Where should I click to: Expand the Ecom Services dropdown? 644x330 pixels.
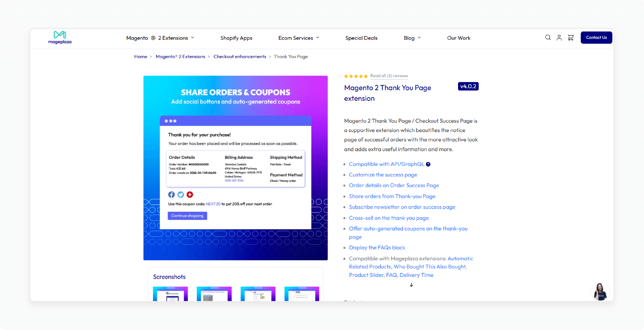299,38
